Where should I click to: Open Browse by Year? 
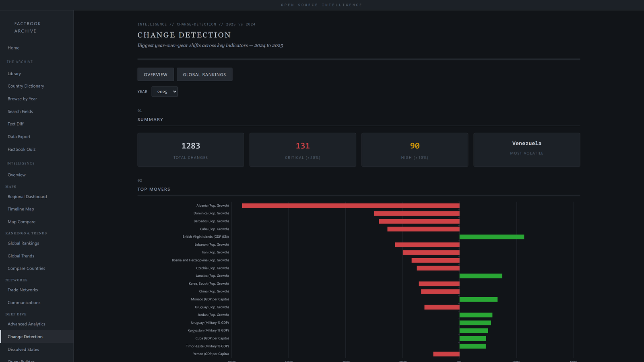[22, 99]
